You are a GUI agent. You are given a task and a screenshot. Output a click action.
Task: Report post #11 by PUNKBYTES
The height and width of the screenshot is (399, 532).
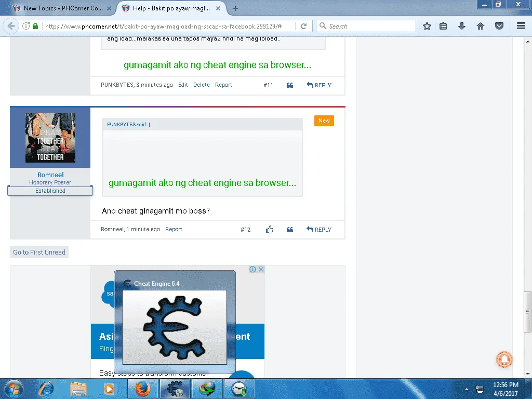(x=223, y=85)
